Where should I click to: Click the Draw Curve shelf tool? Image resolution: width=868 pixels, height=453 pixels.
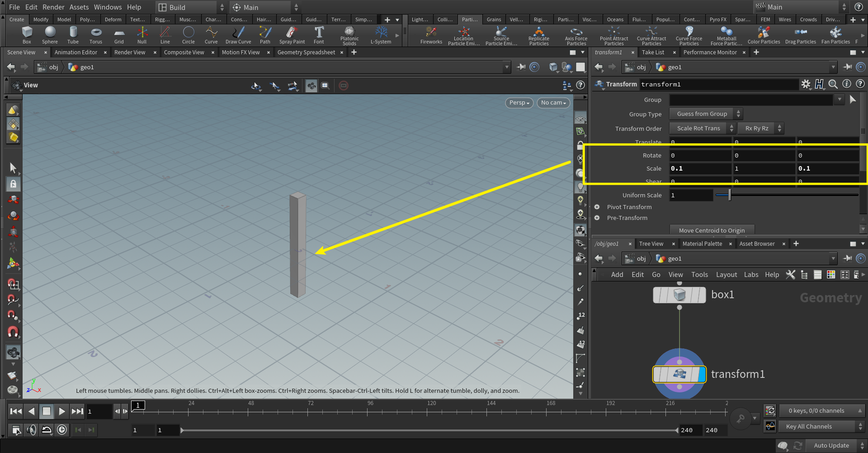238,35
